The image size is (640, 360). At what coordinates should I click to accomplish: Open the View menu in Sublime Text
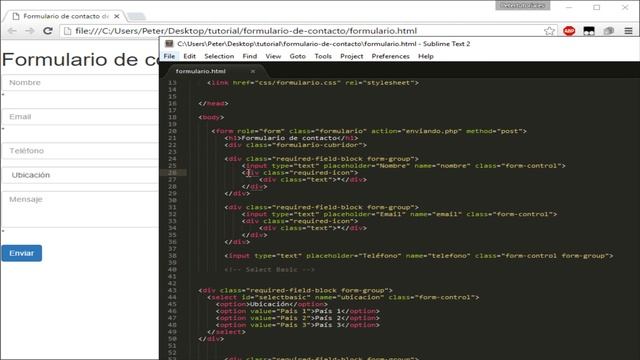pyautogui.click(x=273, y=56)
